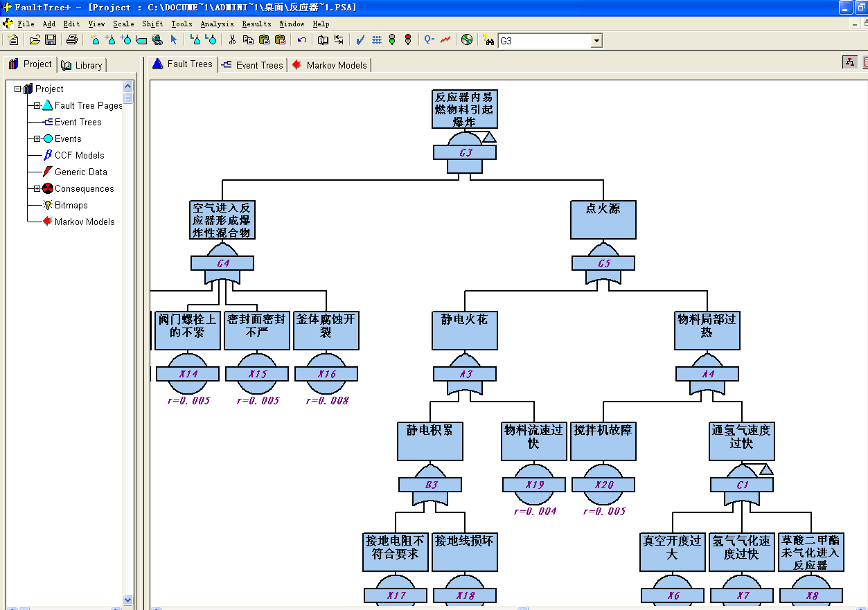Select the Fault Trees tab
The image size is (868, 610).
pyautogui.click(x=182, y=64)
